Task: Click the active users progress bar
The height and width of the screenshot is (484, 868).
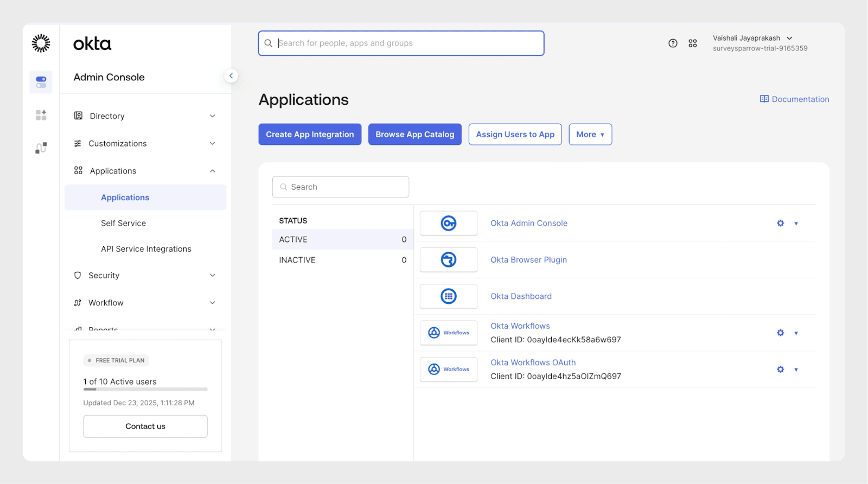Action: click(145, 389)
